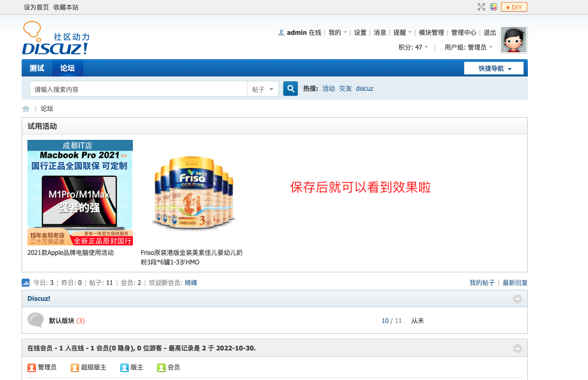Click the home icon in breadcrumb
The image size is (588, 380).
26,109
